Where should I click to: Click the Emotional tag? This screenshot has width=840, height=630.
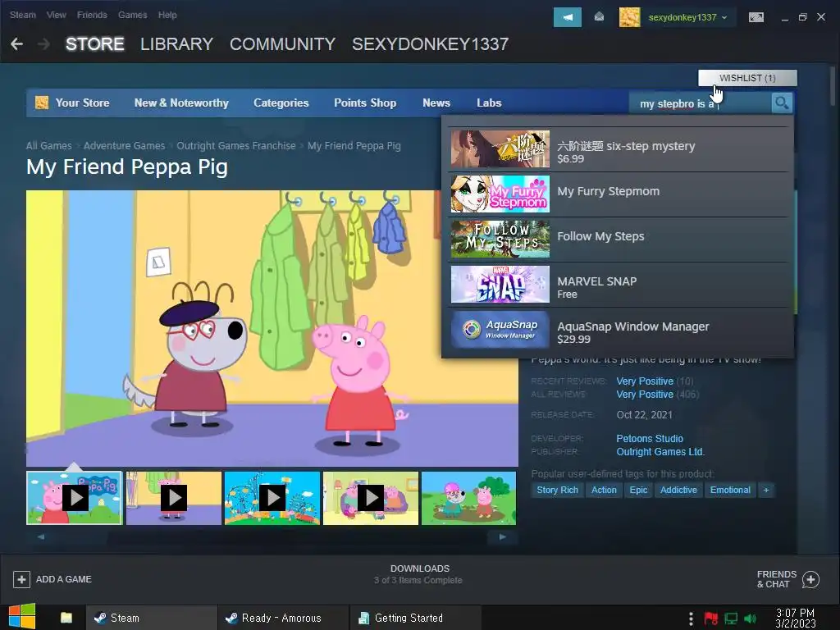tap(730, 490)
